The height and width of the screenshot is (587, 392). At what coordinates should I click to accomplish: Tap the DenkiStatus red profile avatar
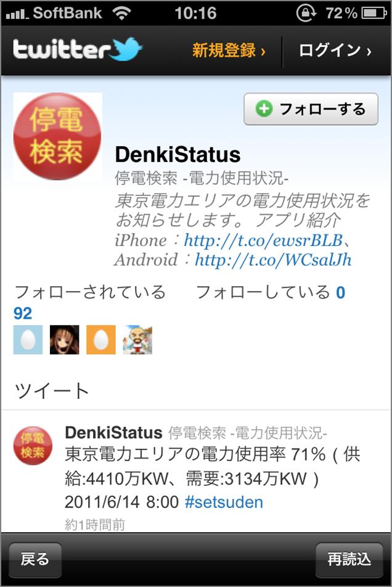(x=57, y=136)
